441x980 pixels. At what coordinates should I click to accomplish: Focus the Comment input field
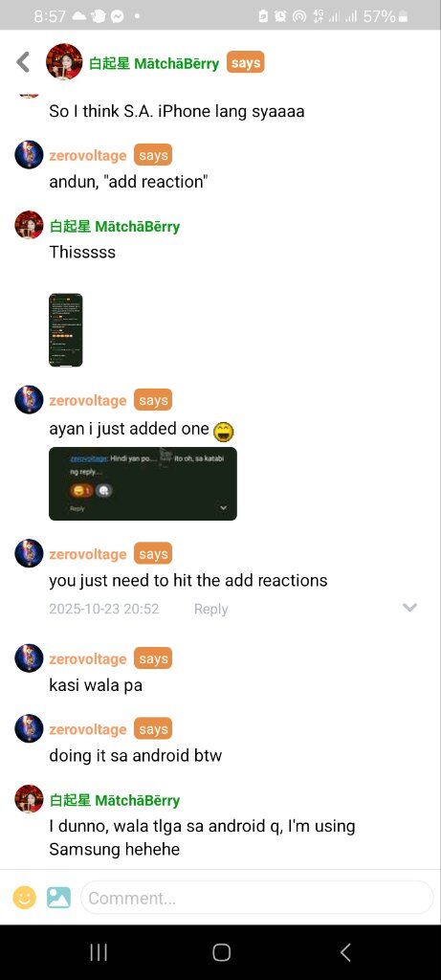pos(256,898)
